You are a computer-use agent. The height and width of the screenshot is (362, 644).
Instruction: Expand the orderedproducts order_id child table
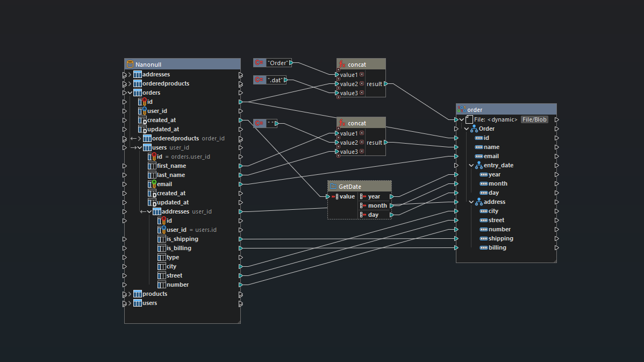pyautogui.click(x=140, y=138)
